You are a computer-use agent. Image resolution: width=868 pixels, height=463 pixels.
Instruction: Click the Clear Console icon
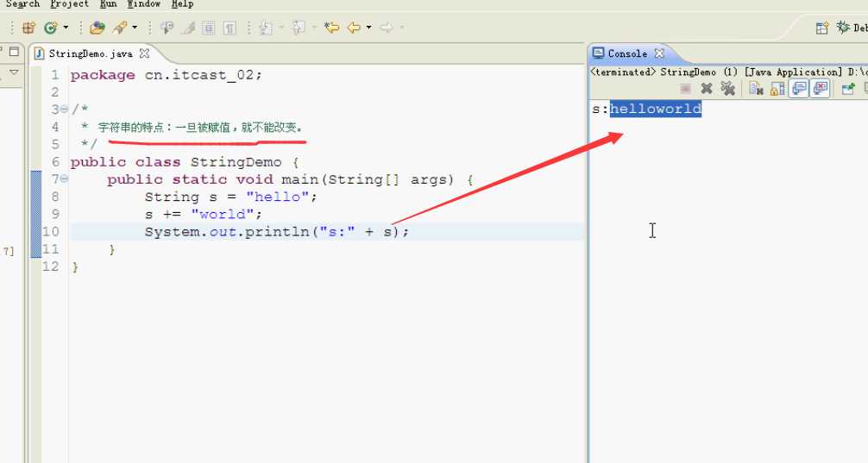click(x=756, y=89)
